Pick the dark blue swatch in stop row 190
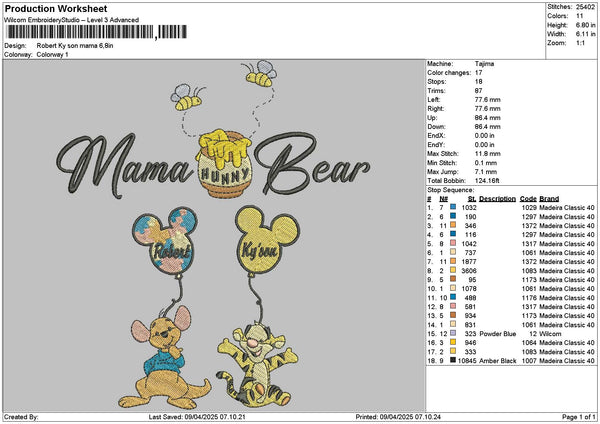Screen dimensions: 600x424 pyautogui.click(x=453, y=216)
